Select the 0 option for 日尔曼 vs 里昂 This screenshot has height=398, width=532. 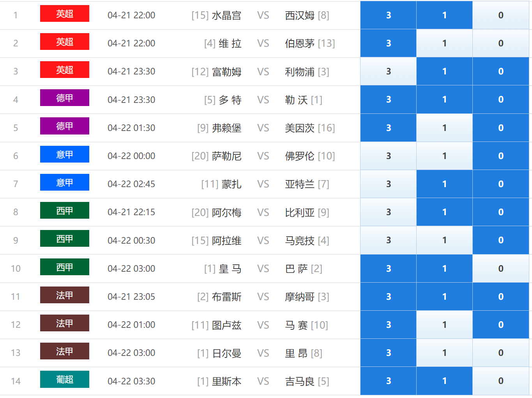tap(501, 353)
